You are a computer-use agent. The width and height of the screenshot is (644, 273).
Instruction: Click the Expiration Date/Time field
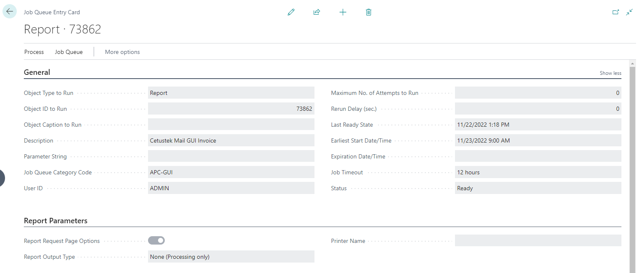(x=538, y=156)
